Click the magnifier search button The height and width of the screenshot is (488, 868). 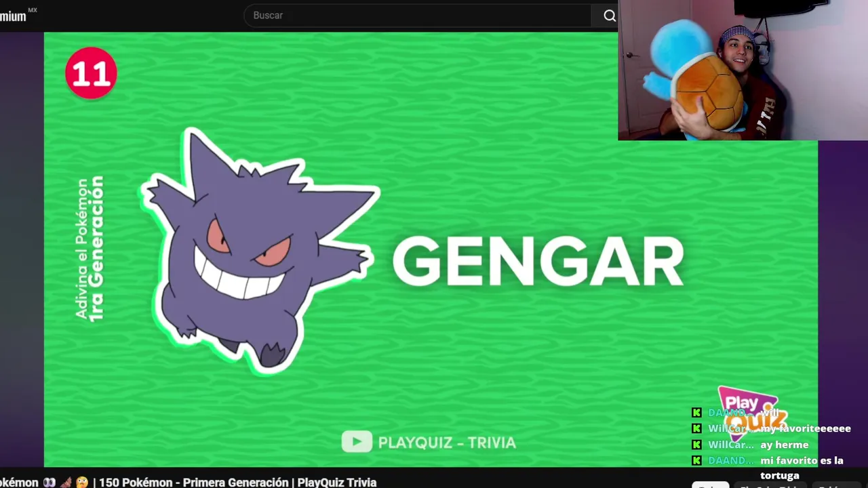click(x=610, y=16)
